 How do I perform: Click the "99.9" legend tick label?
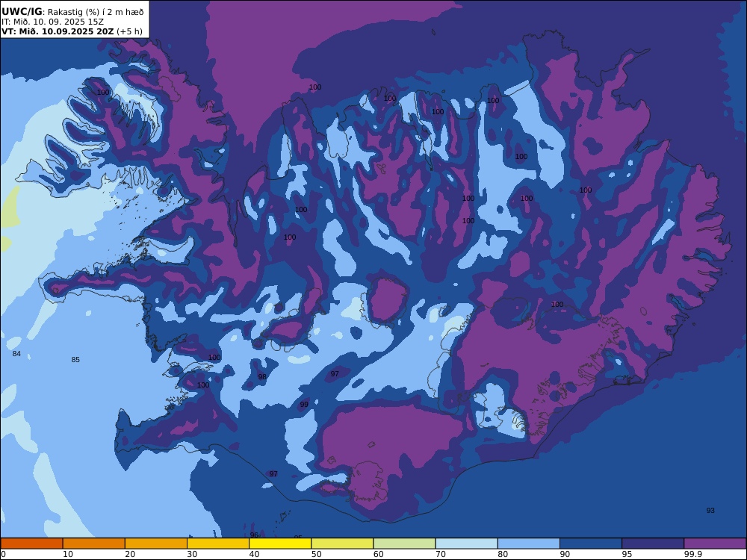pos(692,554)
